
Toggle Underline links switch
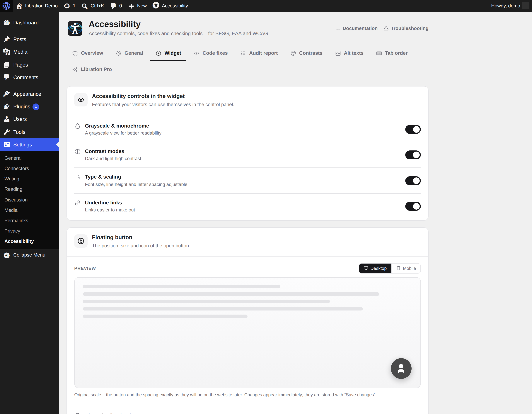pos(413,206)
